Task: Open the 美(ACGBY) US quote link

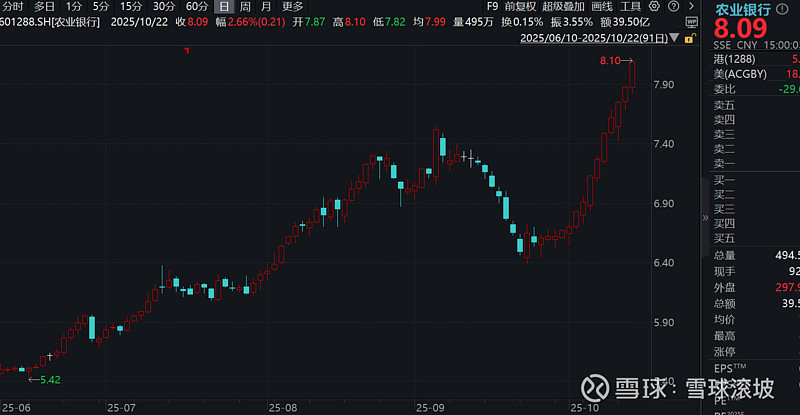Action: click(x=742, y=75)
